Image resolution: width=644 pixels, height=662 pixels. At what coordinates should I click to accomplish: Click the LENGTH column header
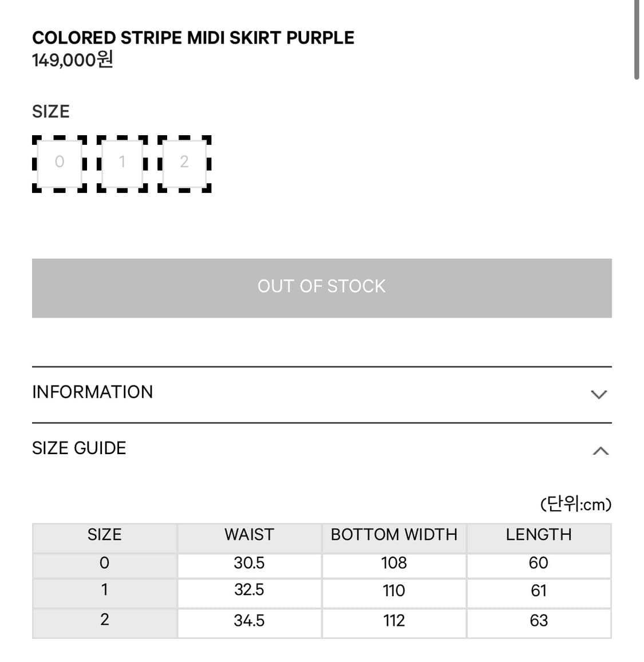point(539,534)
